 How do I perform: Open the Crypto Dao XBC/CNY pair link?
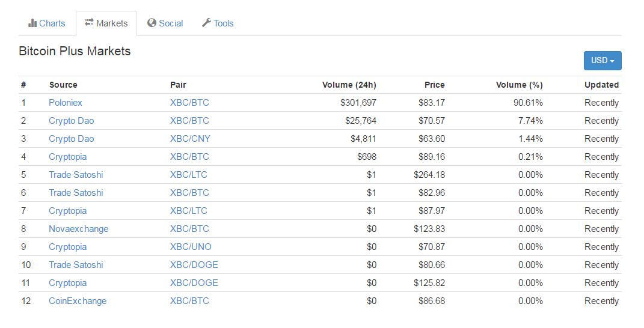tap(190, 139)
